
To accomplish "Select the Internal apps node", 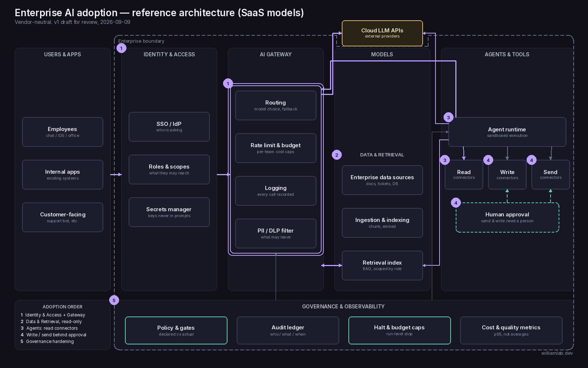I will click(x=62, y=174).
